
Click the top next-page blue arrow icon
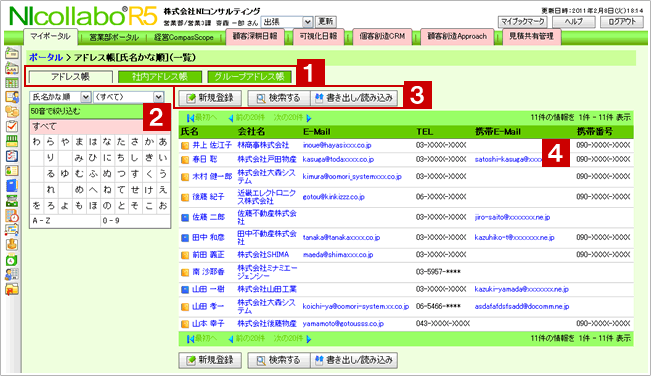click(308, 118)
